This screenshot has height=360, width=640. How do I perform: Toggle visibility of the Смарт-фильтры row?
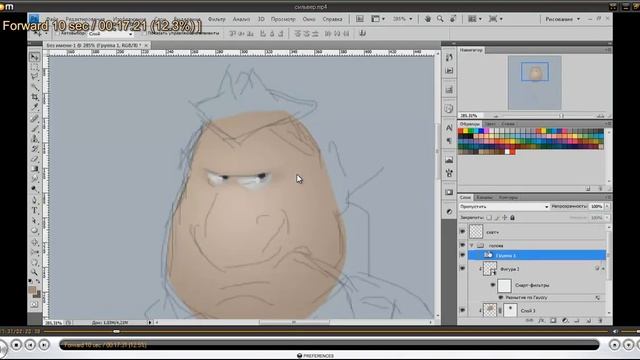click(x=493, y=285)
